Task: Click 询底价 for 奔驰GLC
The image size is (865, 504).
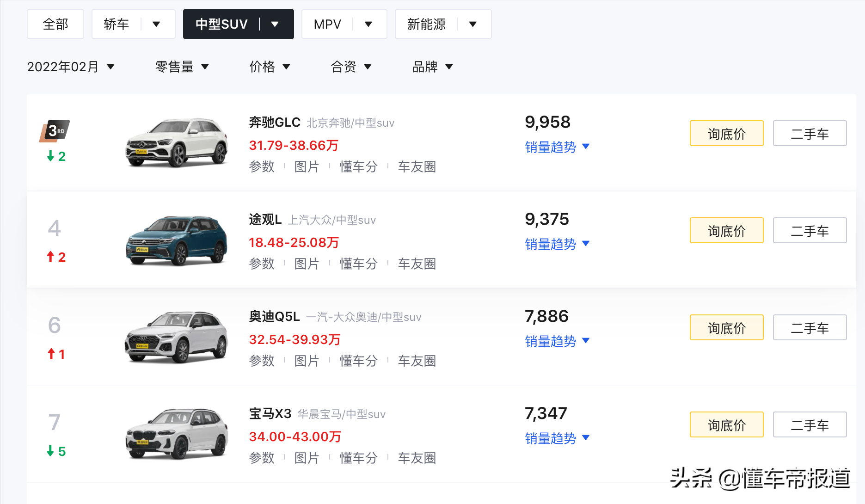Action: click(727, 133)
